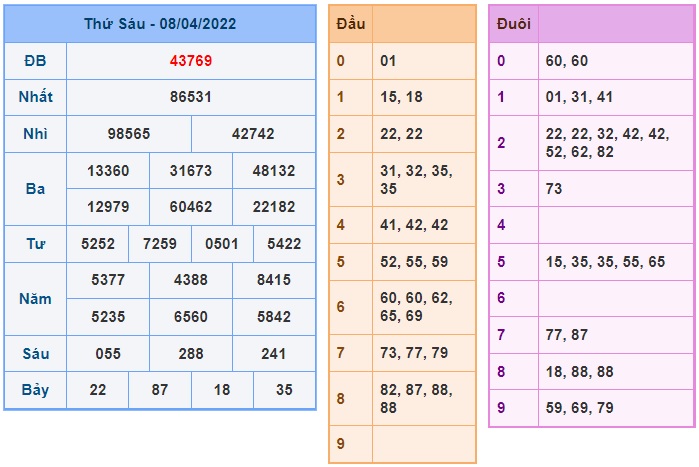Click third prize number 22182
The height and width of the screenshot is (467, 699).
pyautogui.click(x=274, y=207)
